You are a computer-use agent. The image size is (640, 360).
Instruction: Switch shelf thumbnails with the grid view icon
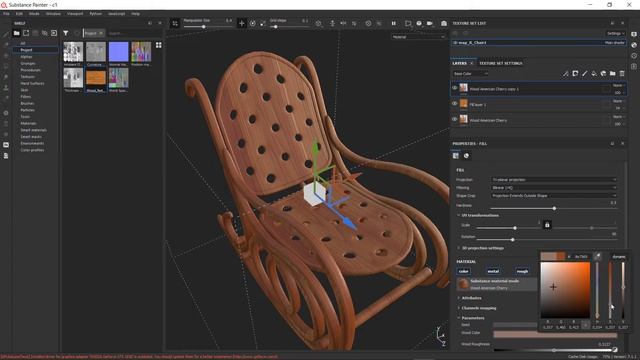(158, 45)
